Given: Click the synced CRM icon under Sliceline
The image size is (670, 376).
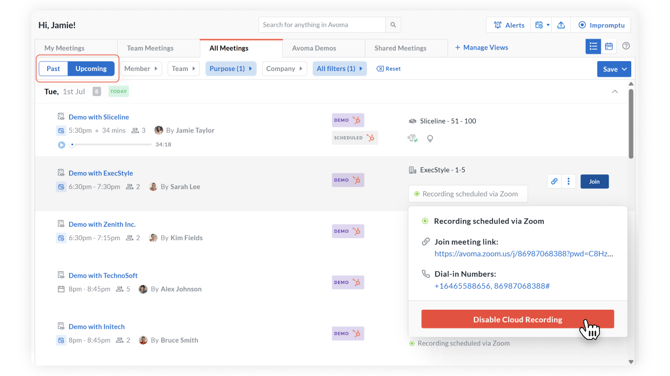Looking at the screenshot, I should coord(412,138).
